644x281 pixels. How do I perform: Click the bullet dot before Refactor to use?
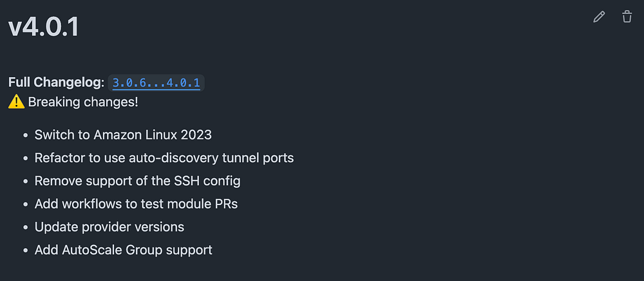pyautogui.click(x=26, y=158)
